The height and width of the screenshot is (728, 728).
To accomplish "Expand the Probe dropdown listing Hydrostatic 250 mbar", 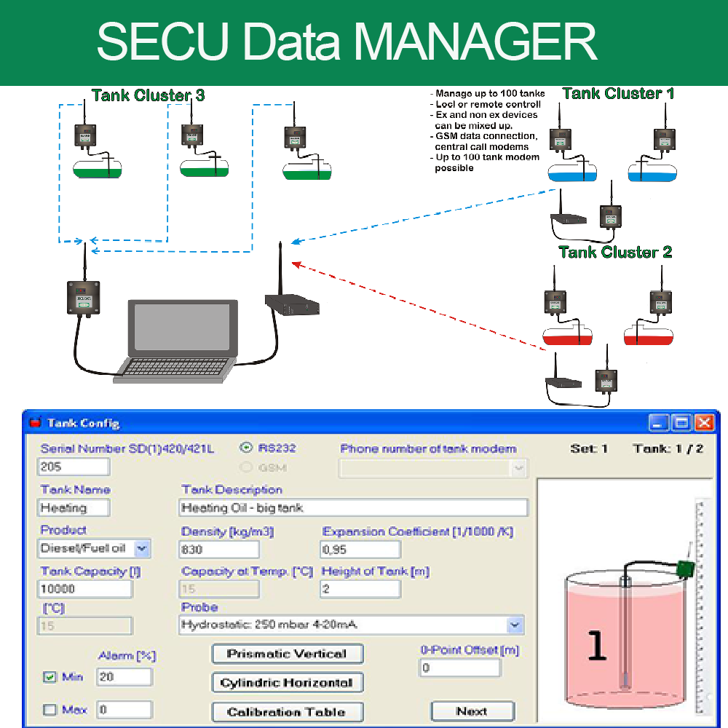I will (x=515, y=625).
